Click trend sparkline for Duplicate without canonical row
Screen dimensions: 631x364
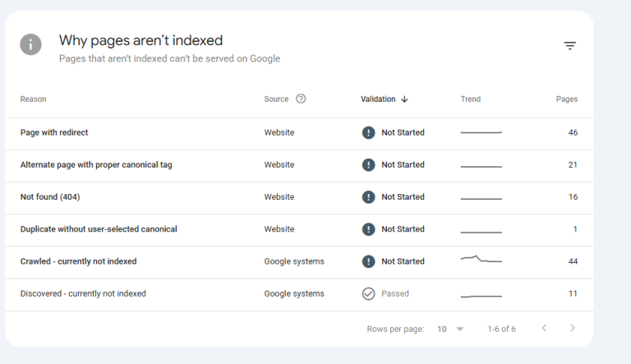[x=481, y=232]
